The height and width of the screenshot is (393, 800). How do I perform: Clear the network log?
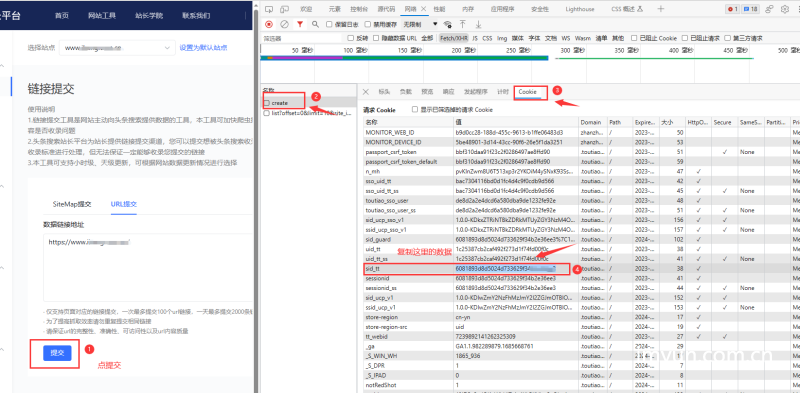click(x=285, y=24)
